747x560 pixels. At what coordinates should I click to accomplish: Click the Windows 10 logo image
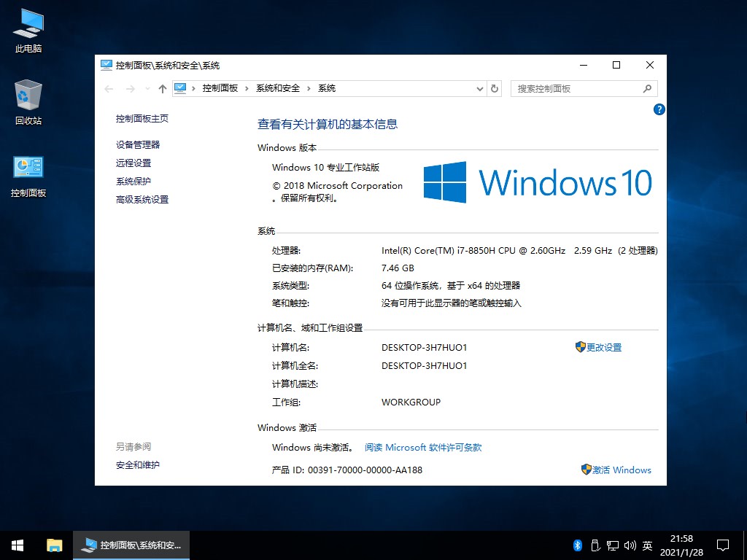(538, 182)
